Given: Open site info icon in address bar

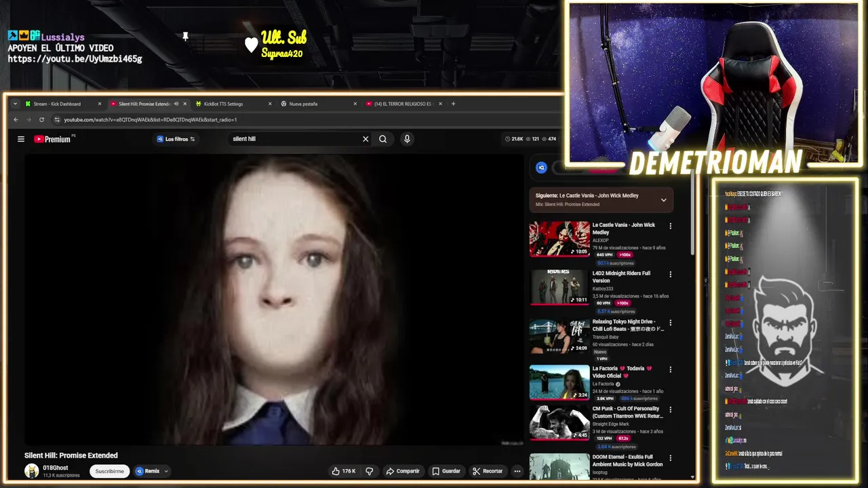Looking at the screenshot, I should 58,119.
